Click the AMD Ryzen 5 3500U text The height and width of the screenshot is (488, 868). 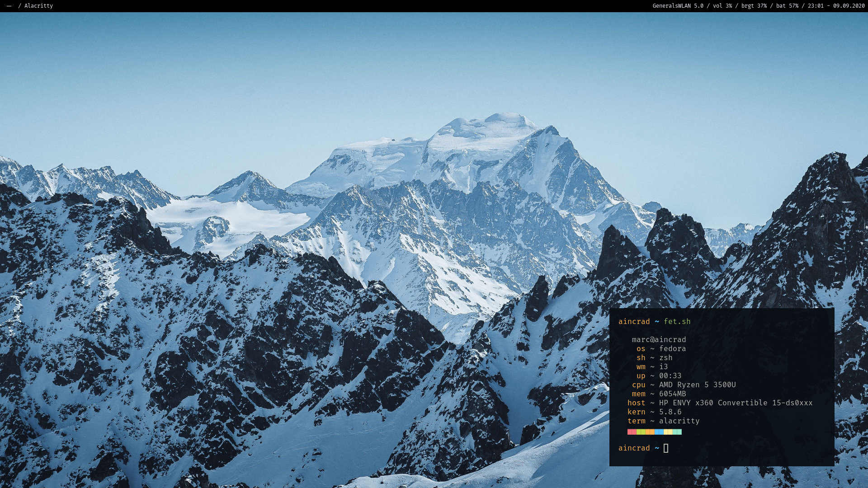[697, 385]
